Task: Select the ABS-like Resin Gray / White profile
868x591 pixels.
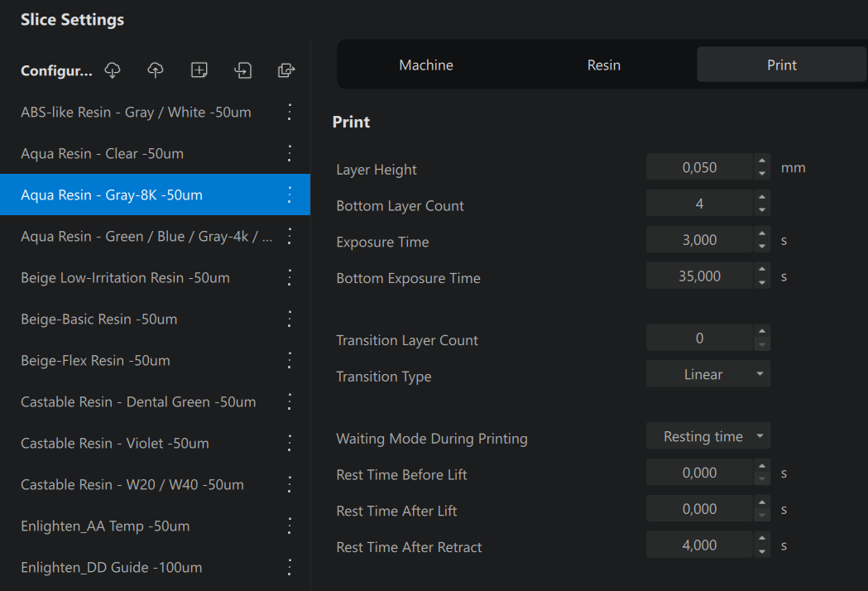Action: click(155, 112)
